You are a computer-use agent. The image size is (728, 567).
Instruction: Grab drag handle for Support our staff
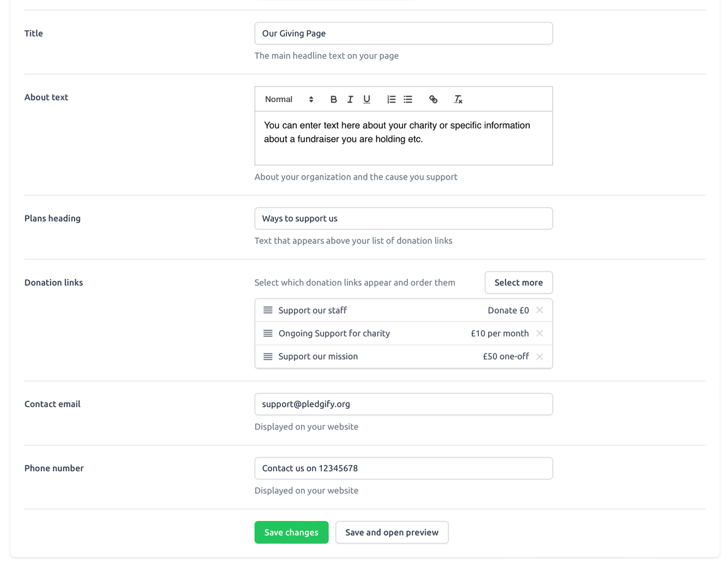268,311
